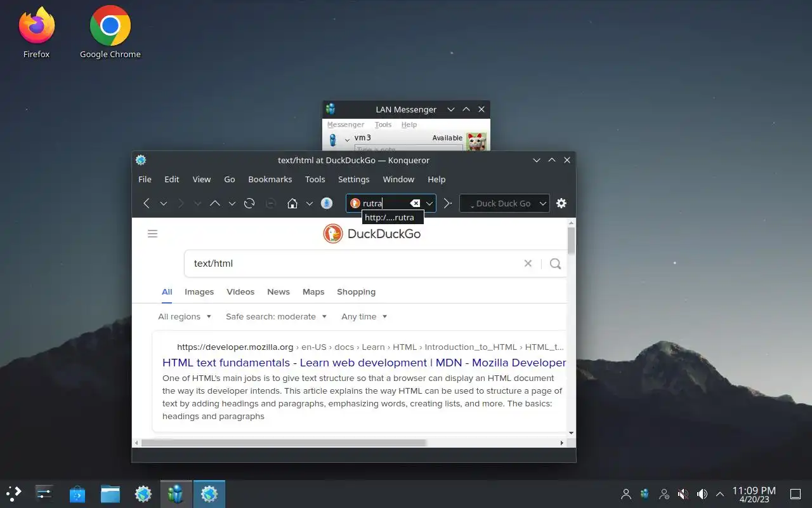Switch to LAN Messenger taskbar entry
The height and width of the screenshot is (508, 812).
tap(176, 493)
